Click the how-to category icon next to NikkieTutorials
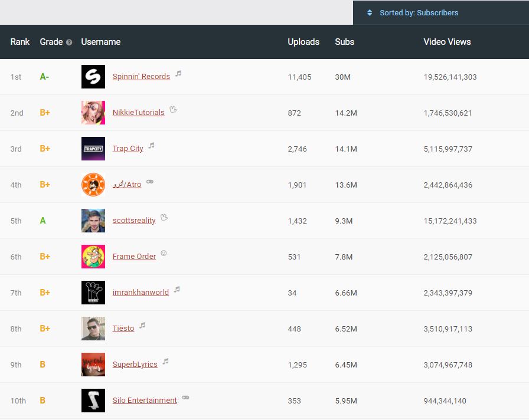 pyautogui.click(x=173, y=109)
